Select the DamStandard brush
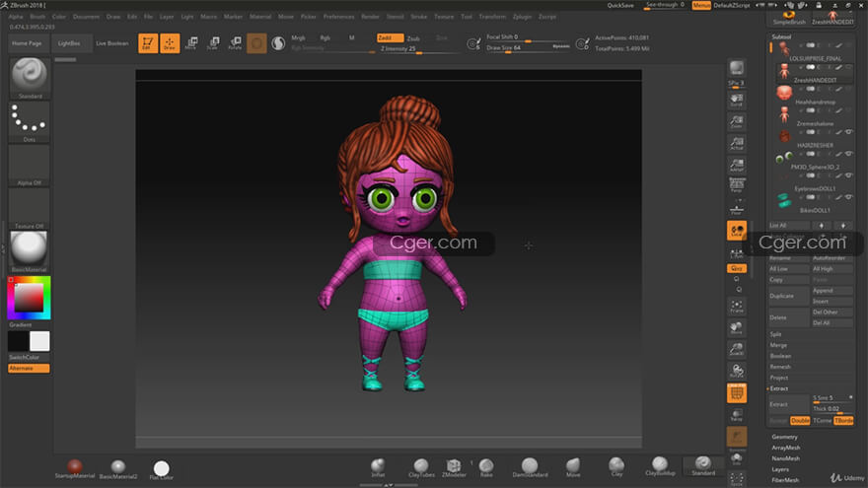Viewport: 868px width, 488px height. 530,467
